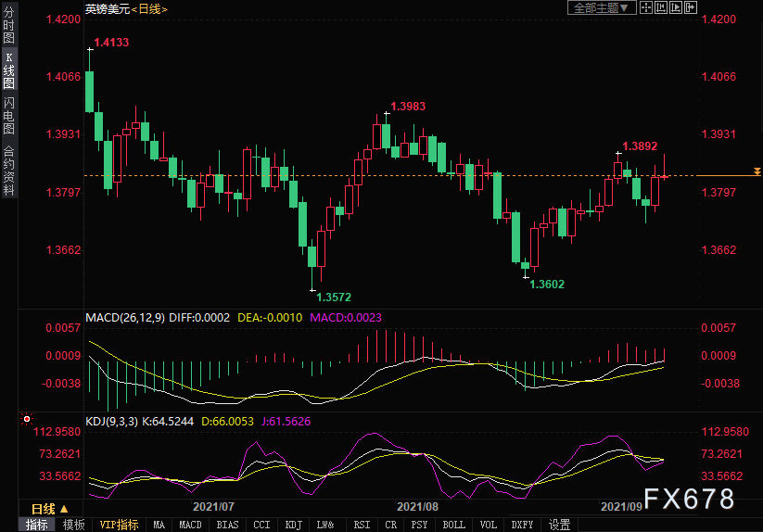Open the 闪电图 side tab
763x532 pixels.
click(x=8, y=115)
